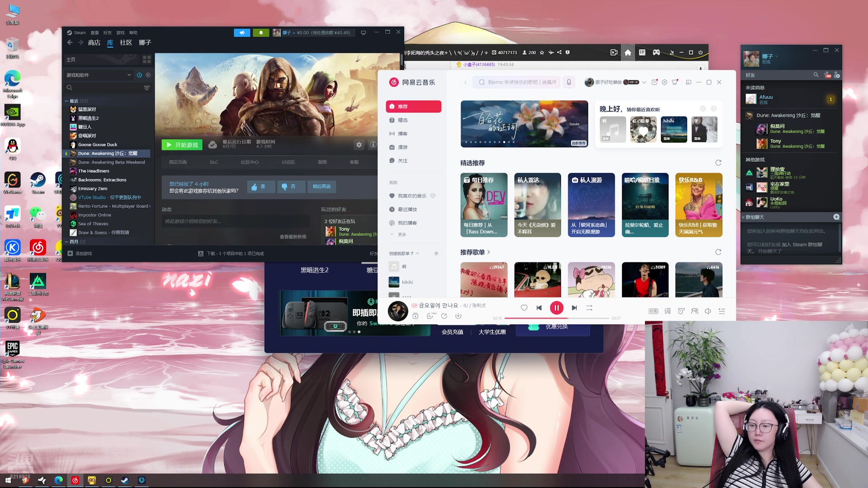Click NetEase Music search field

516,82
